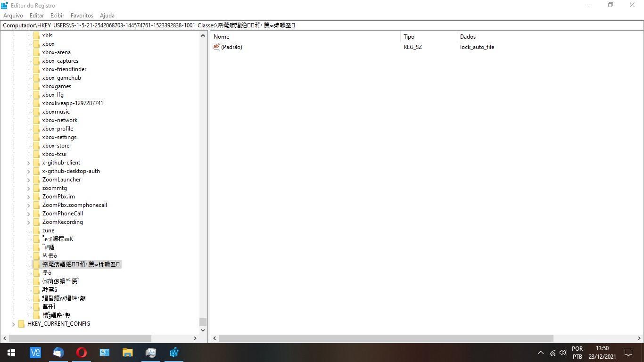Select the xboxliveapp-1297287741 folder icon

pyautogui.click(x=36, y=103)
